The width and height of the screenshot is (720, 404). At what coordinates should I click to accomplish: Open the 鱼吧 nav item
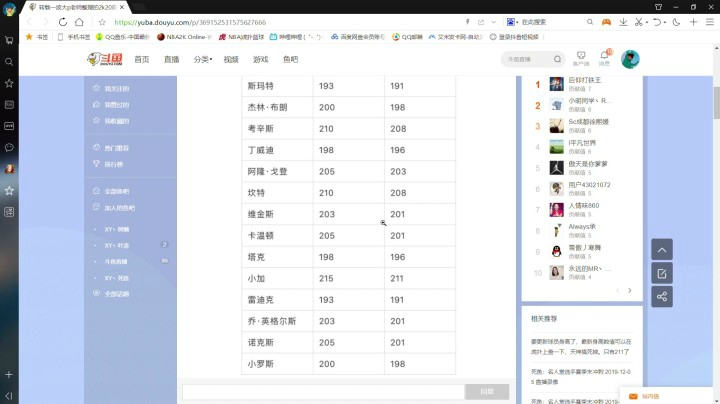tap(290, 59)
